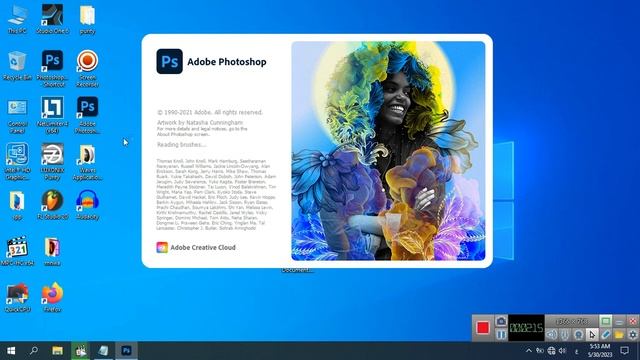Viewport: 640px width, 360px height.
Task: Click the "Adobe Photoshop" title text
Action: (x=227, y=62)
